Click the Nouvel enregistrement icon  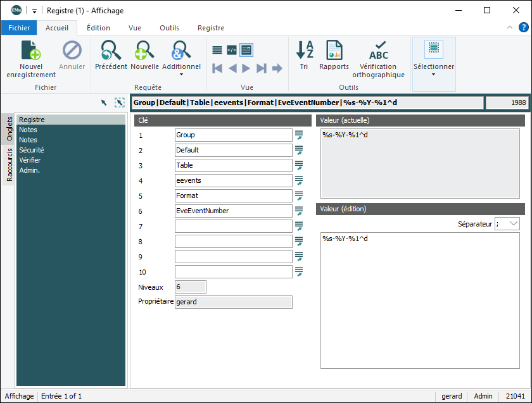[31, 51]
